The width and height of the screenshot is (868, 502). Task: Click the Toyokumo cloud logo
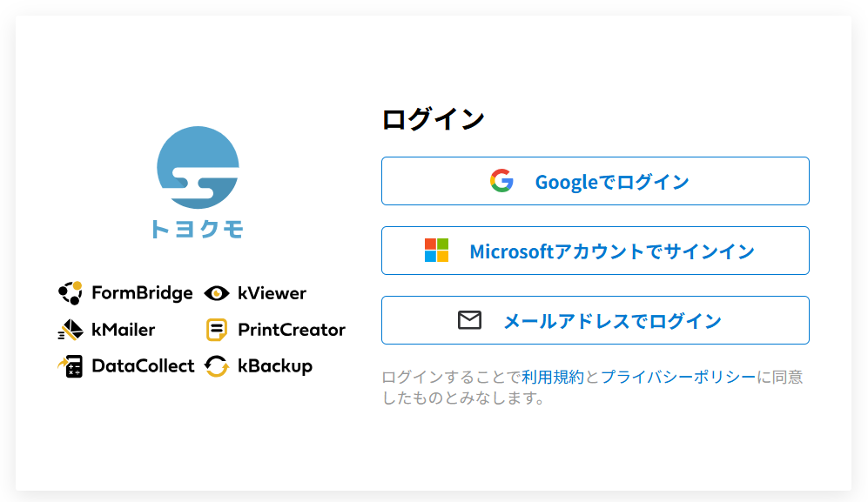point(198,168)
